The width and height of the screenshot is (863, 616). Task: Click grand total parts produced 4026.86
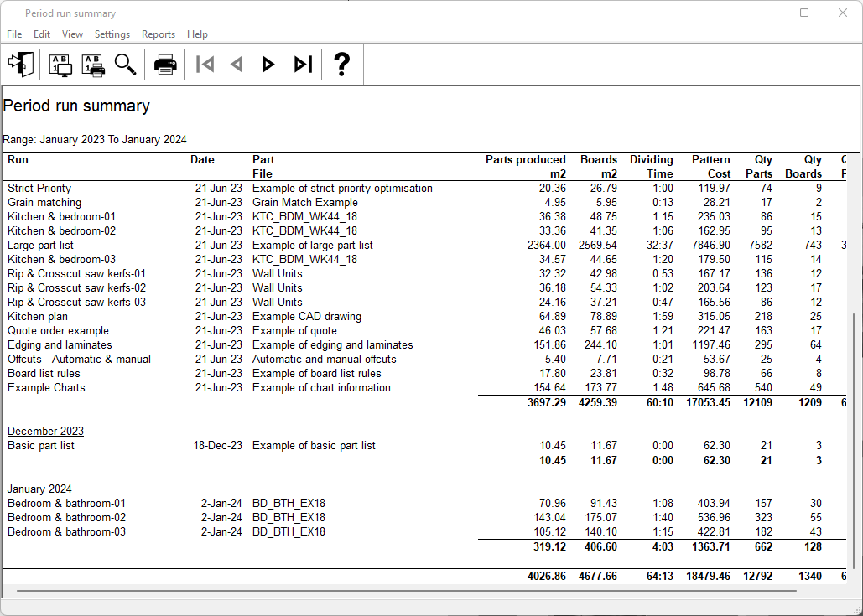pos(546,577)
